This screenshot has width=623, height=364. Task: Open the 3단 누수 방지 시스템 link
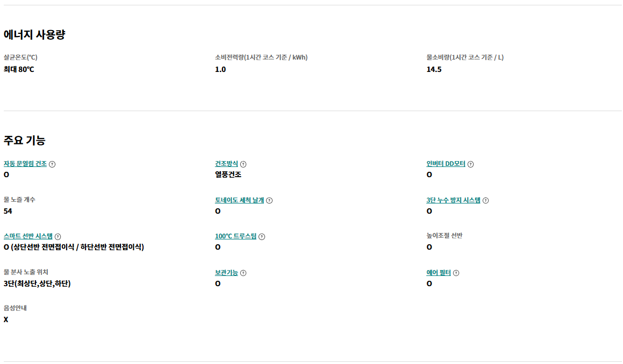point(453,200)
